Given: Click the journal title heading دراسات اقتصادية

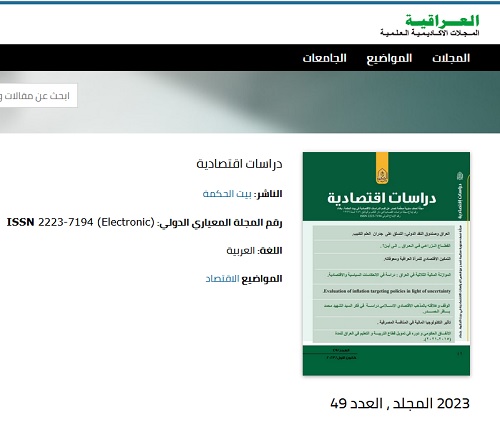Looking at the screenshot, I should tap(239, 164).
